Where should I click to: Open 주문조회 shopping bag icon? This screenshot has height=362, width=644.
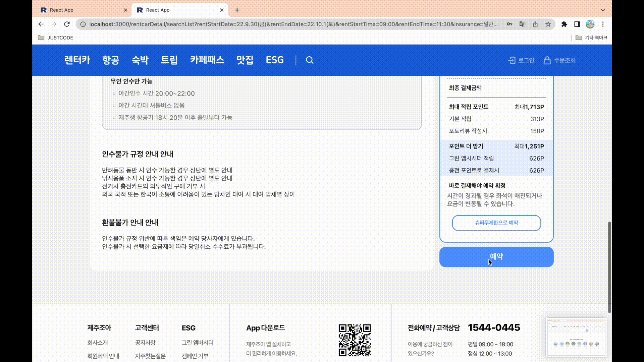(x=547, y=60)
